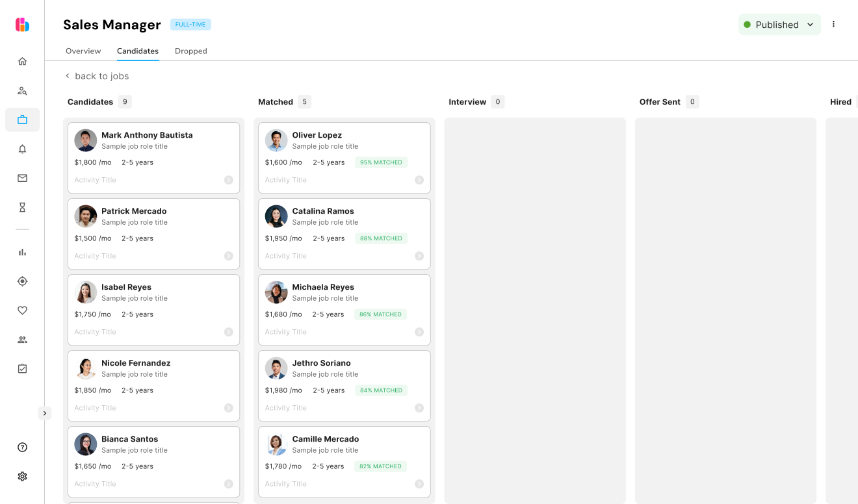
Task: Switch to the Dropped tab
Action: [190, 51]
